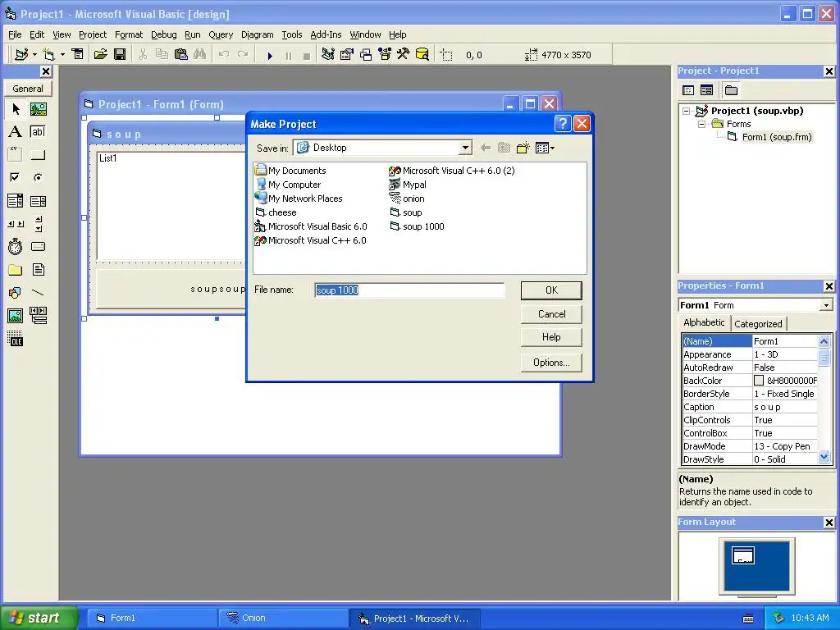Viewport: 840px width, 630px height.
Task: Click View Code icon in Project panel
Action: coord(688,90)
